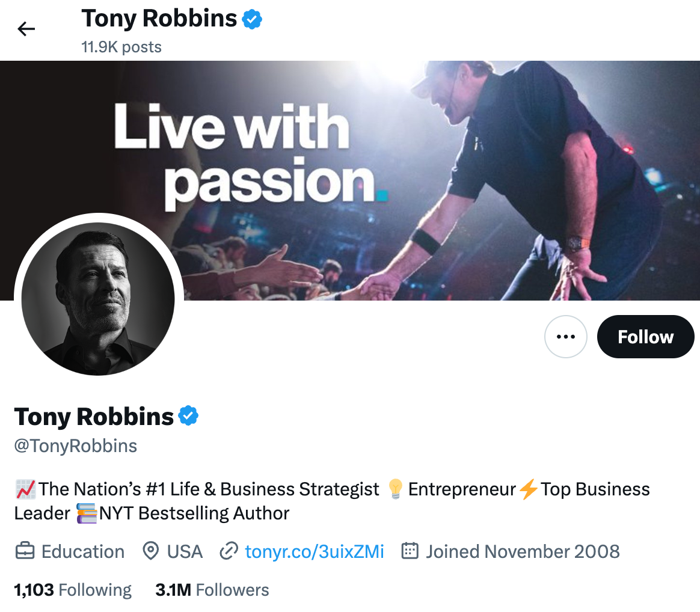Open the more options ellipsis menu
The height and width of the screenshot is (612, 700).
565,337
